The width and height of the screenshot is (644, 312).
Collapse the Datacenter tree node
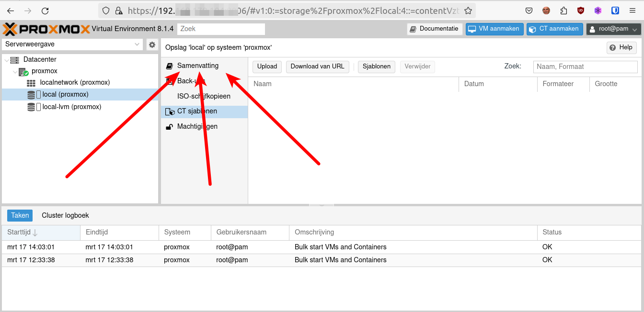point(6,60)
